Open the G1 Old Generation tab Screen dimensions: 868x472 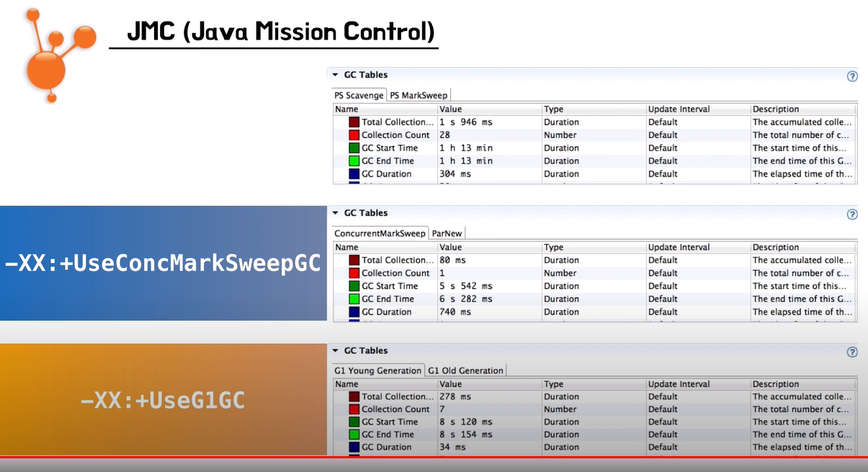coord(465,370)
